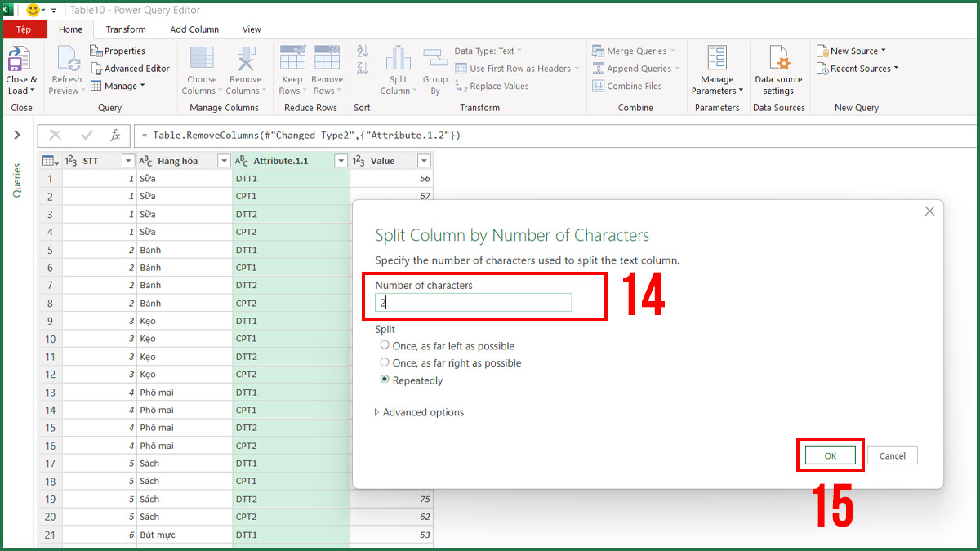Open the Add Column tab
Screen dimensions: 980x551
tap(194, 29)
